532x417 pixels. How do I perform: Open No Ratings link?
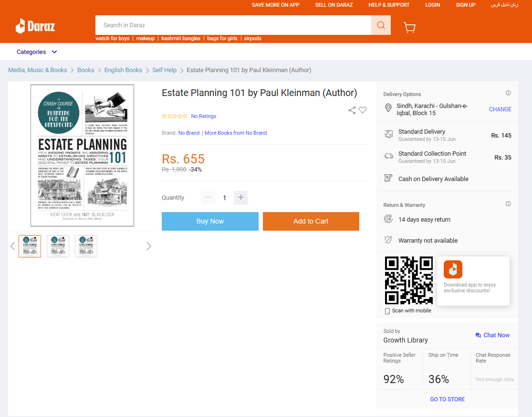pyautogui.click(x=204, y=116)
